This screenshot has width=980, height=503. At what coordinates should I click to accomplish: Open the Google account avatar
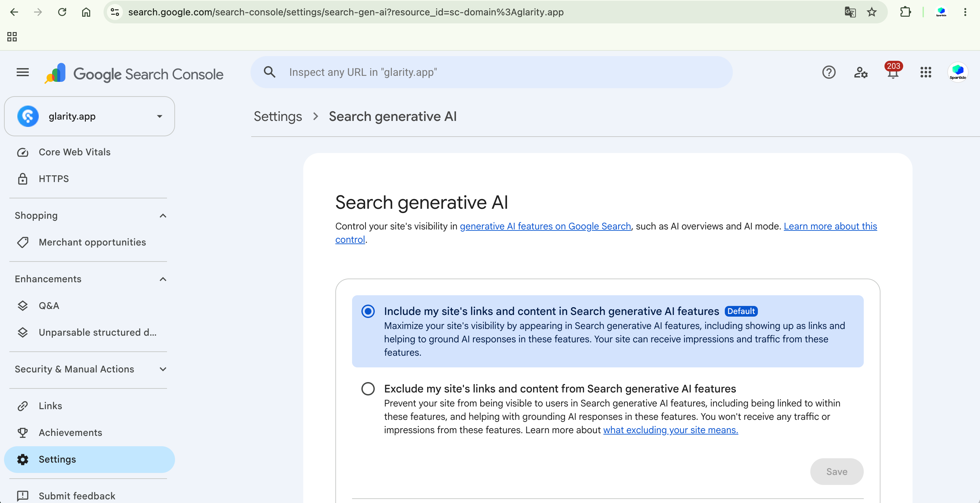(958, 72)
